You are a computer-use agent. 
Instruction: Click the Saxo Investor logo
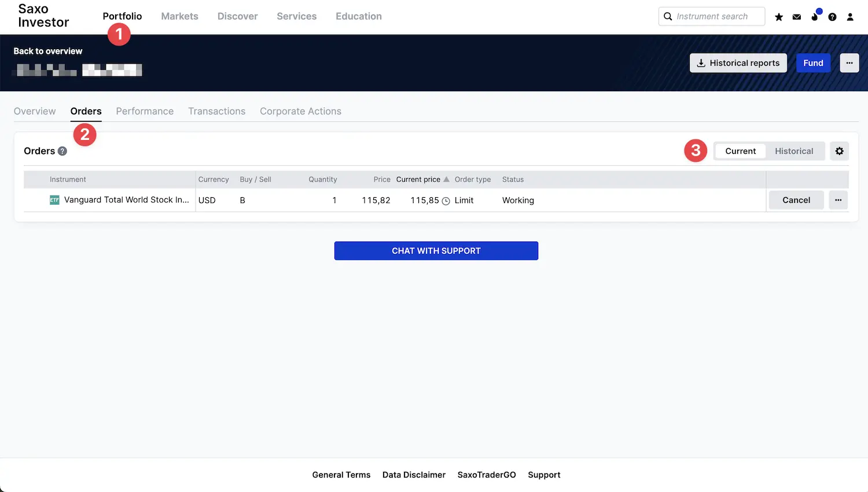point(43,16)
